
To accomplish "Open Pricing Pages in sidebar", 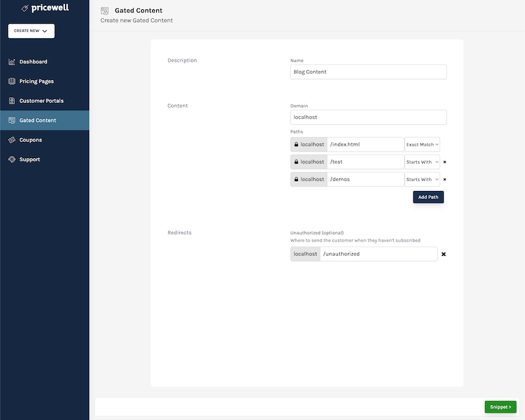I will click(45, 81).
